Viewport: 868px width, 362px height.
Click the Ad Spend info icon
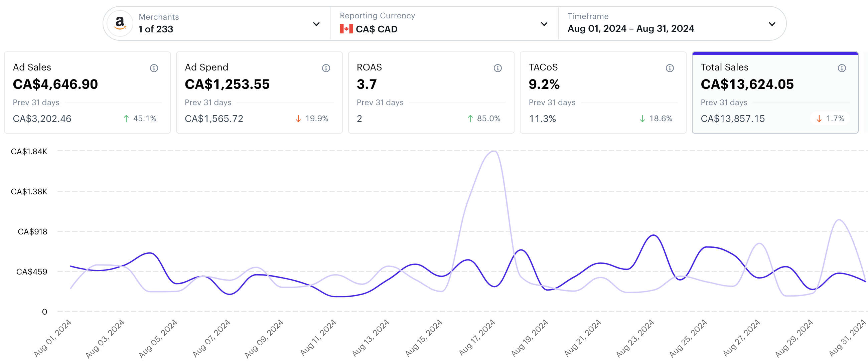326,68
